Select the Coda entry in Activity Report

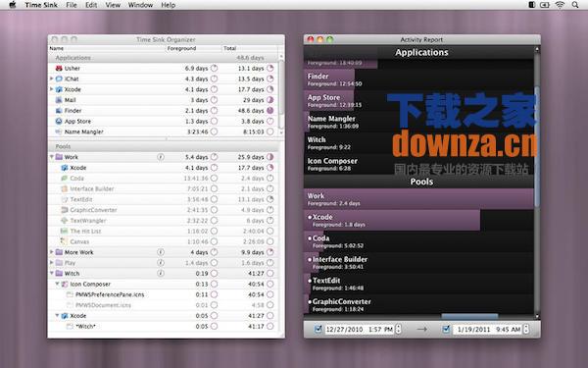click(418, 241)
